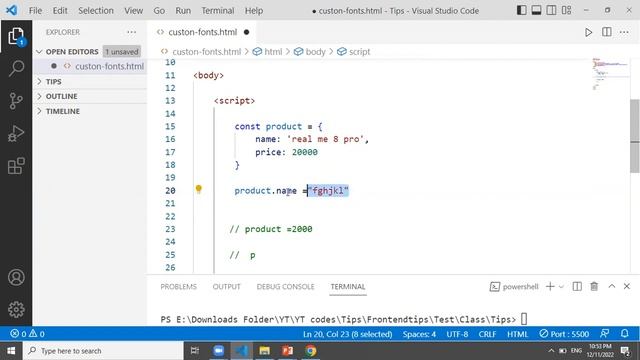The image size is (640, 360).
Task: Click Port : 5500 Live Server button
Action: [564, 334]
